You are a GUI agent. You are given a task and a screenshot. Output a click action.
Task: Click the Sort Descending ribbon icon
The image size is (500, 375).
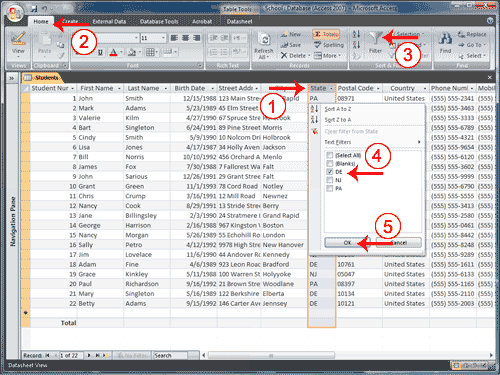356,44
